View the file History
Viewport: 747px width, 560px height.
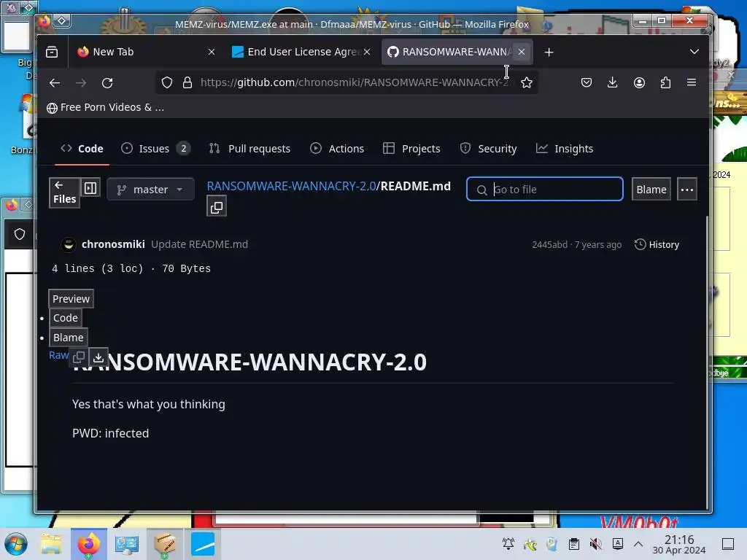click(657, 245)
